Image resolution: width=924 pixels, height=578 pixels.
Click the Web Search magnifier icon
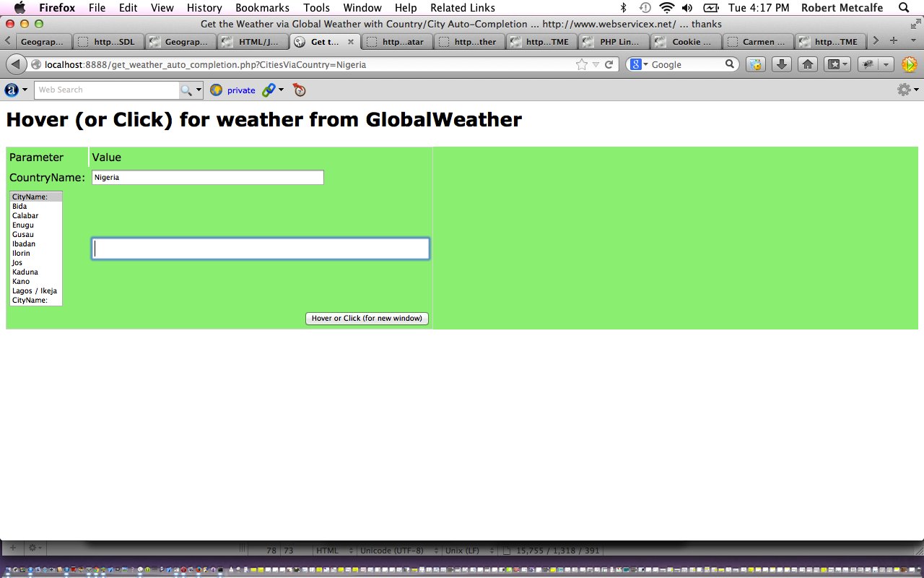[186, 90]
